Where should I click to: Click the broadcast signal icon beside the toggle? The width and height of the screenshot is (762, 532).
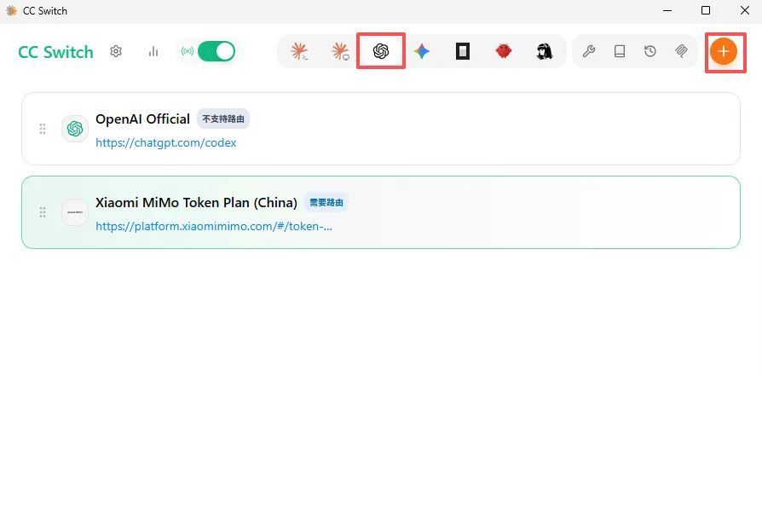coord(188,51)
